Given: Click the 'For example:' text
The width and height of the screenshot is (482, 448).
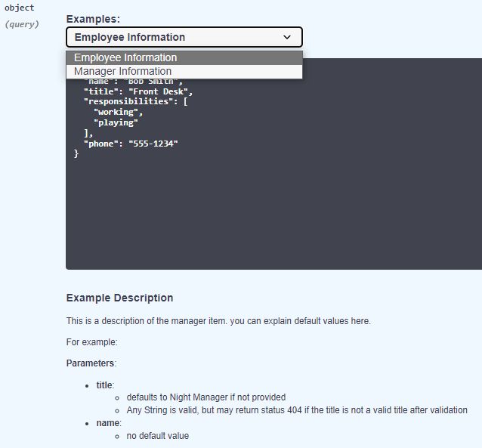Looking at the screenshot, I should (x=91, y=342).
